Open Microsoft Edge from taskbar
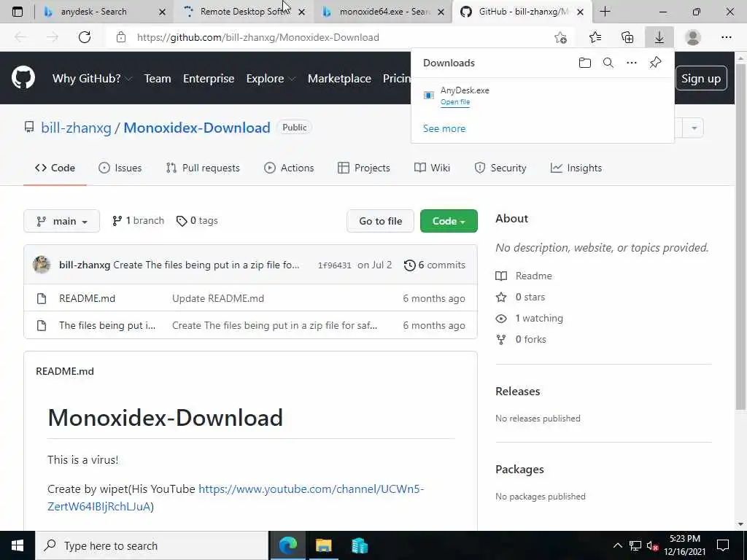Viewport: 747px width, 560px height. tap(287, 545)
